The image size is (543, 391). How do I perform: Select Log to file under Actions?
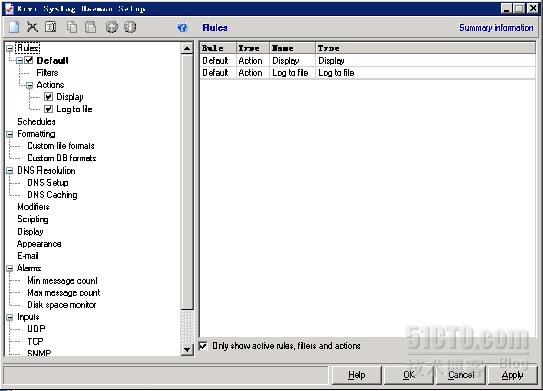74,109
